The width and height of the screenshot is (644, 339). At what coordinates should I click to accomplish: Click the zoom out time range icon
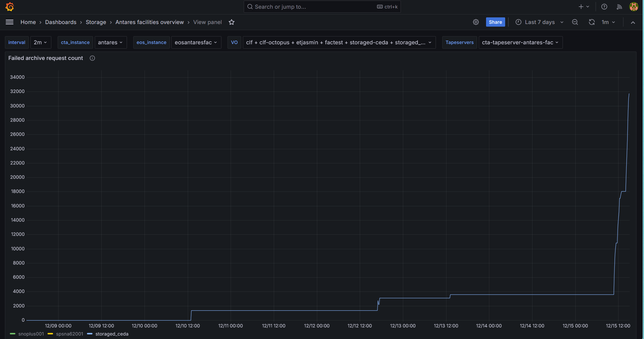point(575,22)
